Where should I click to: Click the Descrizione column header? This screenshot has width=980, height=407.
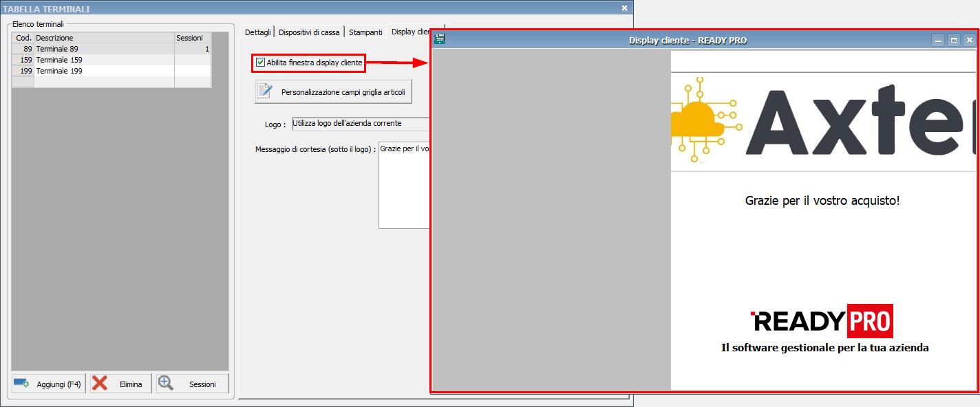[x=104, y=38]
